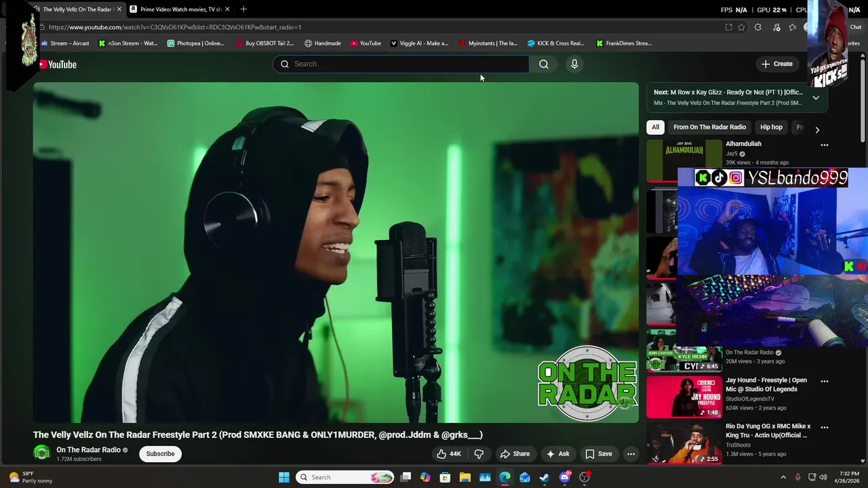868x488 pixels.
Task: Open n3on Stream bookmark
Action: coord(127,43)
